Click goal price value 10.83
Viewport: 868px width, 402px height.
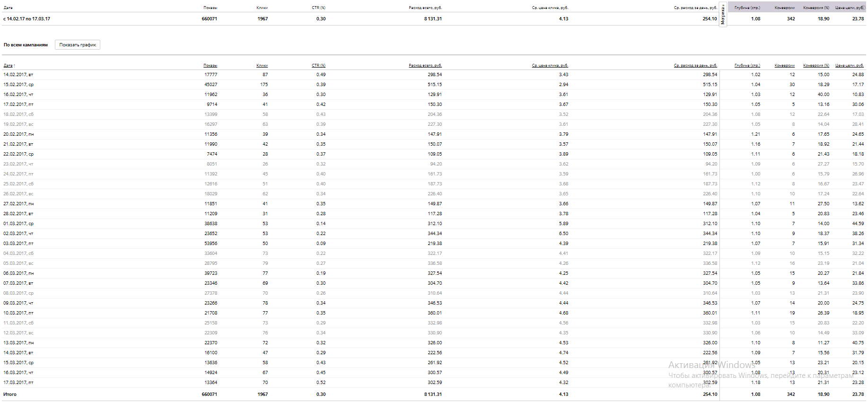tap(858, 95)
